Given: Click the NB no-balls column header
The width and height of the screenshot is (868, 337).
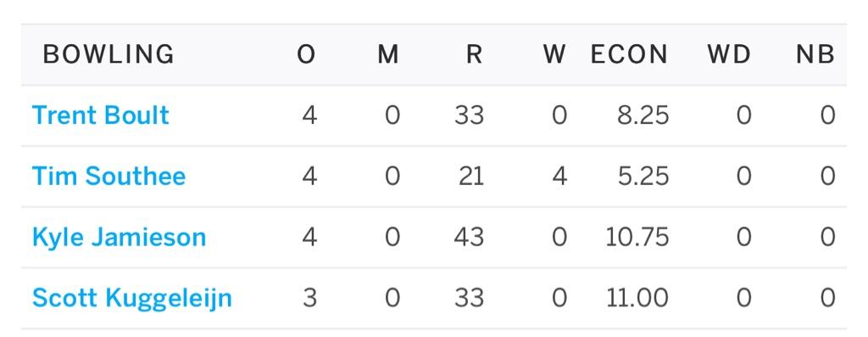Looking at the screenshot, I should point(815,55).
